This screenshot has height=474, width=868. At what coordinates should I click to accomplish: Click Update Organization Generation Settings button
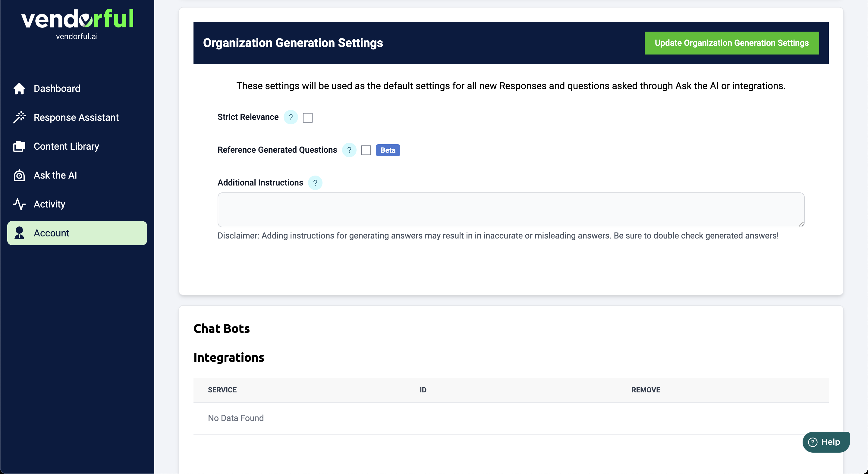tap(731, 43)
